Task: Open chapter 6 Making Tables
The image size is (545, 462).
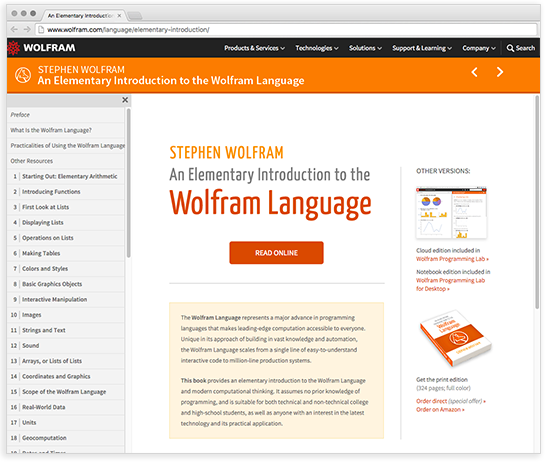Action: pos(66,253)
